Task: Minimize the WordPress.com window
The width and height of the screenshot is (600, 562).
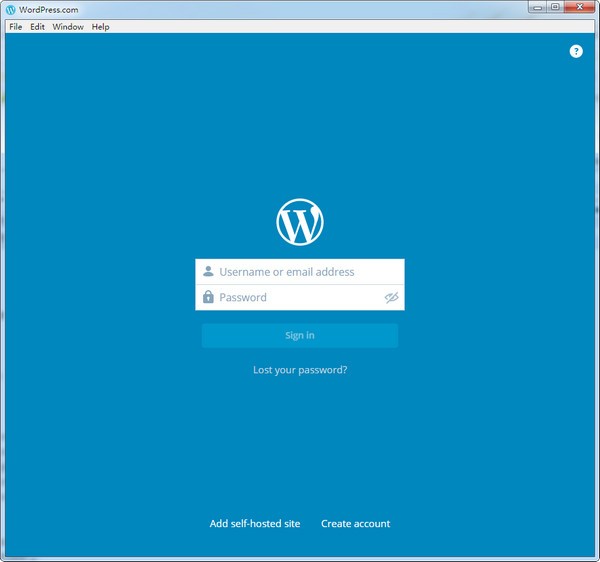Action: pos(537,7)
